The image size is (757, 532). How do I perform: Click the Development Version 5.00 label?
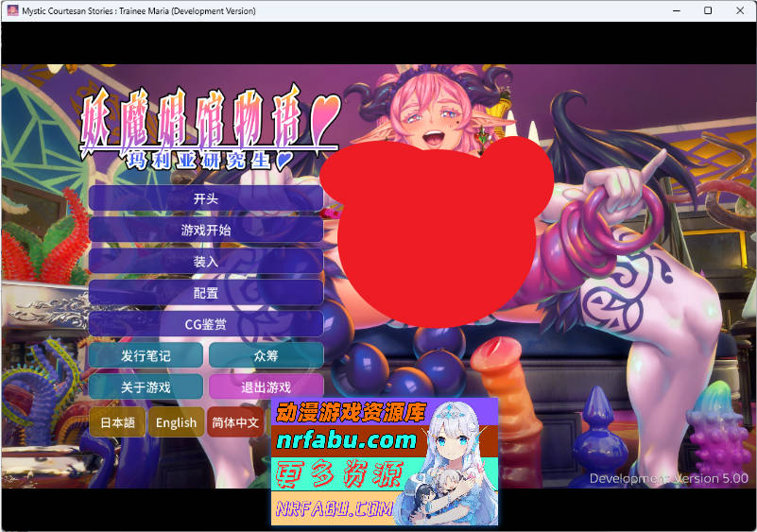[668, 478]
